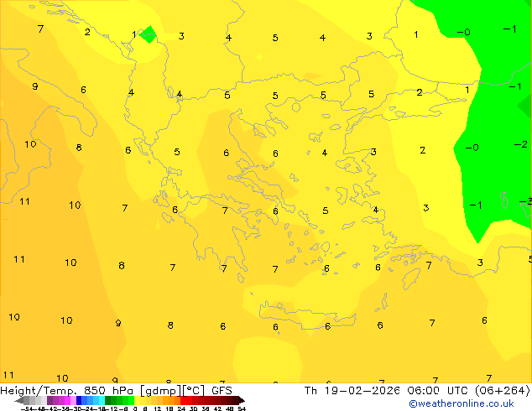
Task: Click the -2 temperature value on the map
Action: point(521,144)
